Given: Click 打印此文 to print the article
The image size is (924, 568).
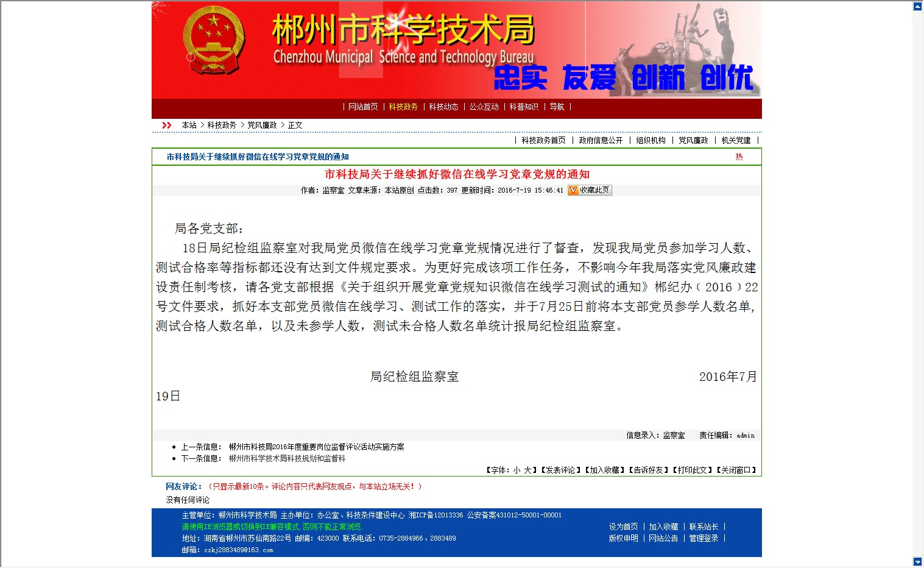Looking at the screenshot, I should (692, 470).
